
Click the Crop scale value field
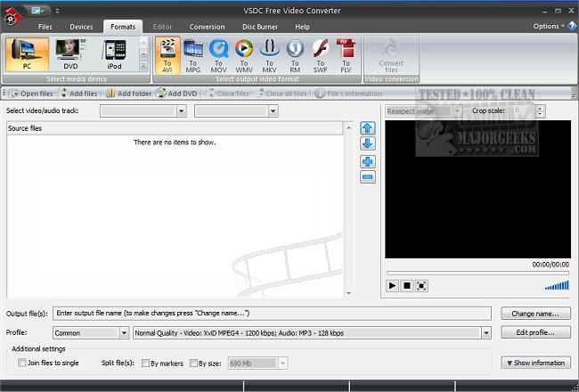coord(523,110)
